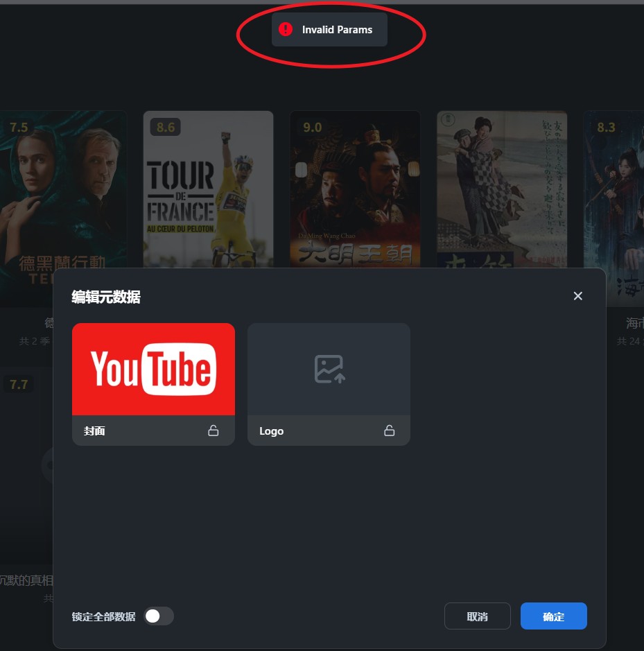Click the Logo label
Image resolution: width=644 pixels, height=651 pixels.
click(272, 431)
